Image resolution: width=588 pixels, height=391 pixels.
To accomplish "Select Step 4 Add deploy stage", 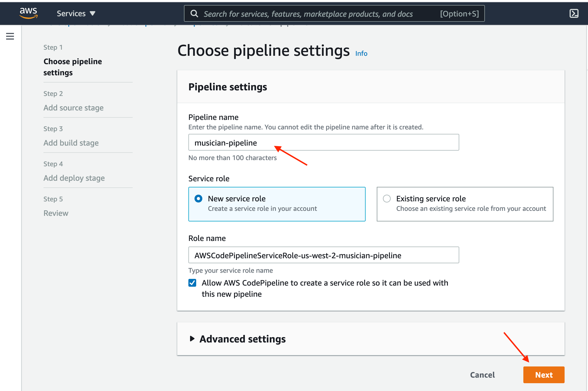I will (x=74, y=178).
